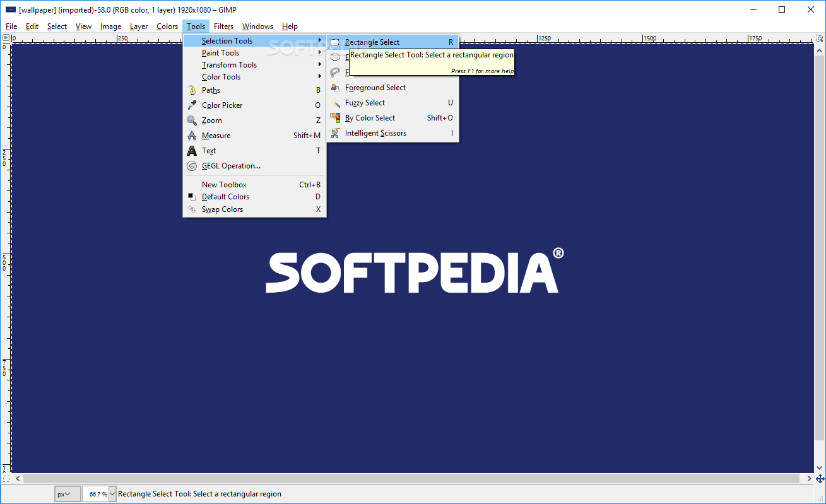This screenshot has width=826, height=504.
Task: Click the GIMP window title bar icon
Action: (10, 9)
